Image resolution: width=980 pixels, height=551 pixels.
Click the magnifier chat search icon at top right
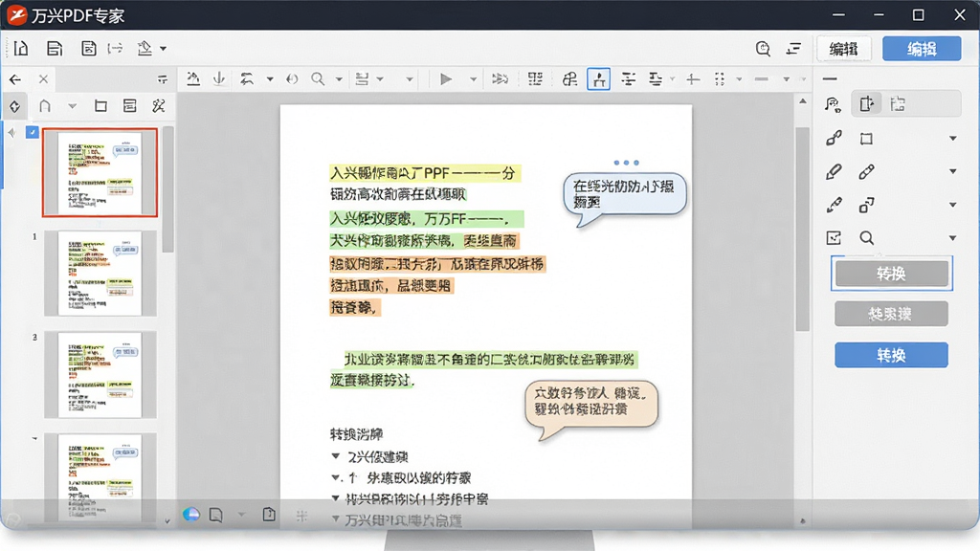[x=763, y=49]
